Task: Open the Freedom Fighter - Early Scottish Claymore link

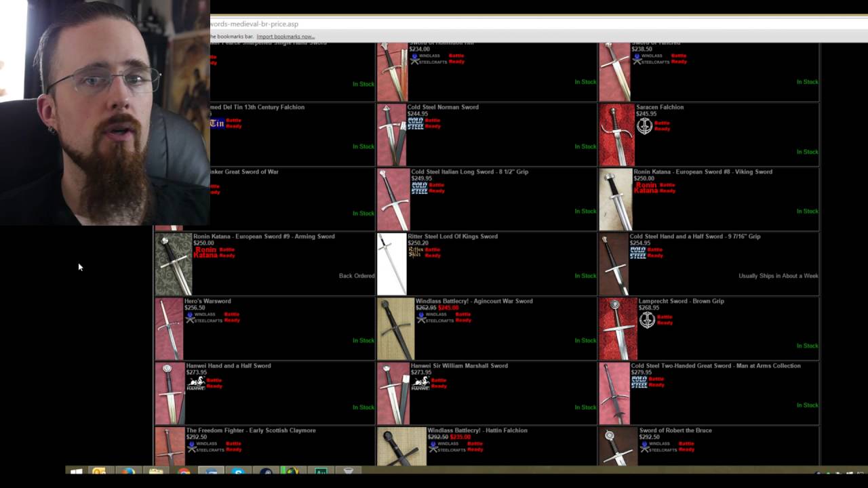Action: coord(251,430)
